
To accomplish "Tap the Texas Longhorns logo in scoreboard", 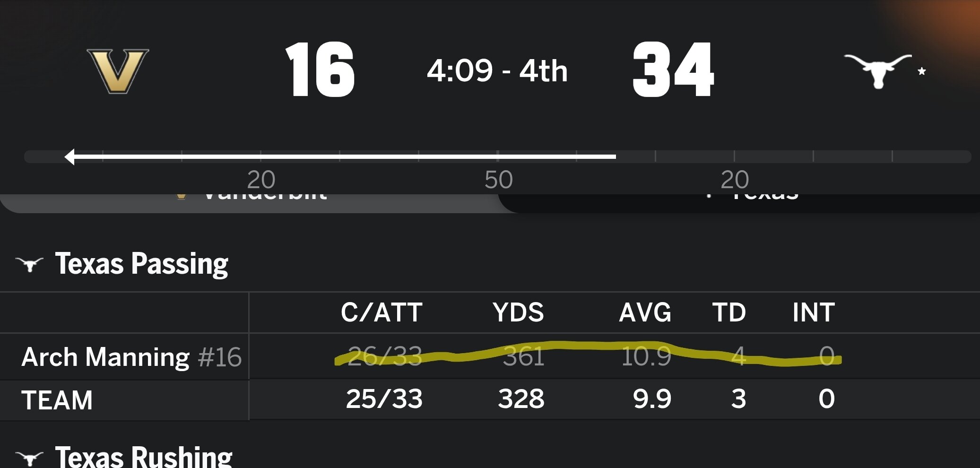I will point(877,70).
